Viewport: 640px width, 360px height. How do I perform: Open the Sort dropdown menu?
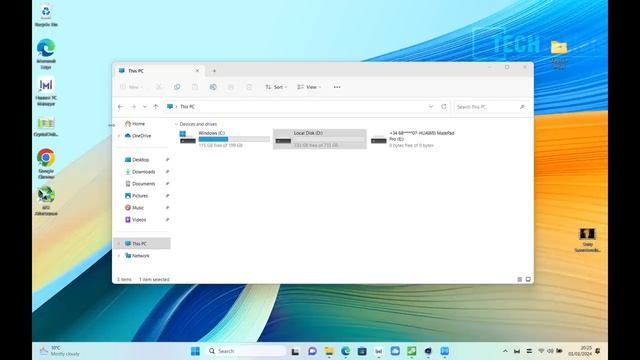276,87
